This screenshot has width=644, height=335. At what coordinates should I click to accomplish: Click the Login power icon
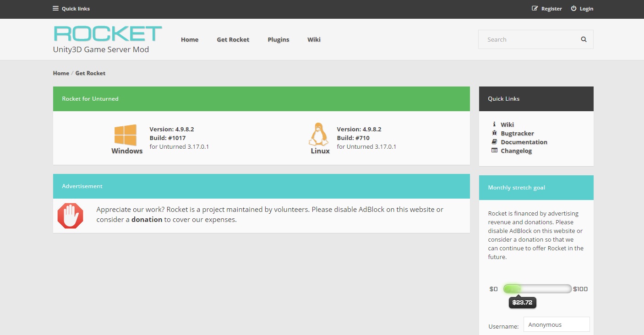(573, 8)
